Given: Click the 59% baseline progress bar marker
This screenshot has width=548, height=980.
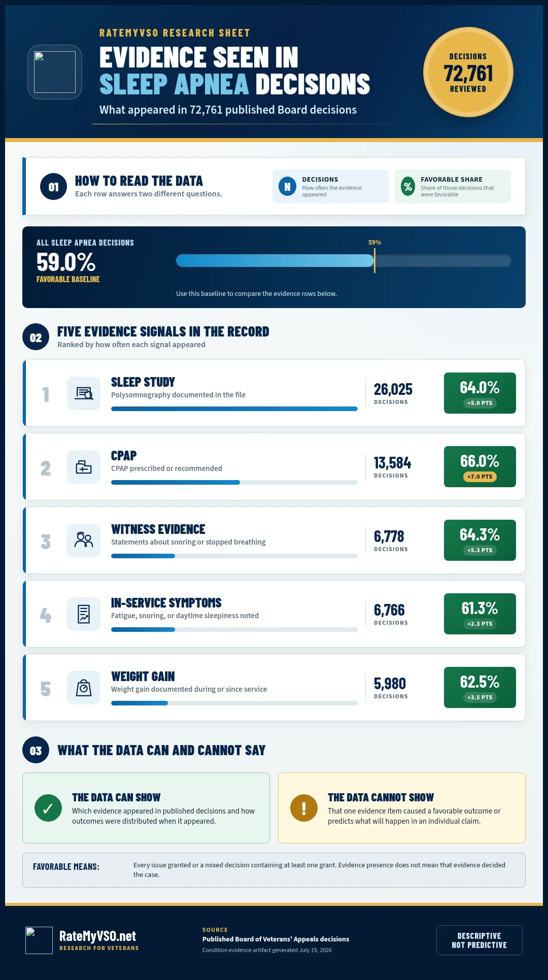Looking at the screenshot, I should coord(374,261).
